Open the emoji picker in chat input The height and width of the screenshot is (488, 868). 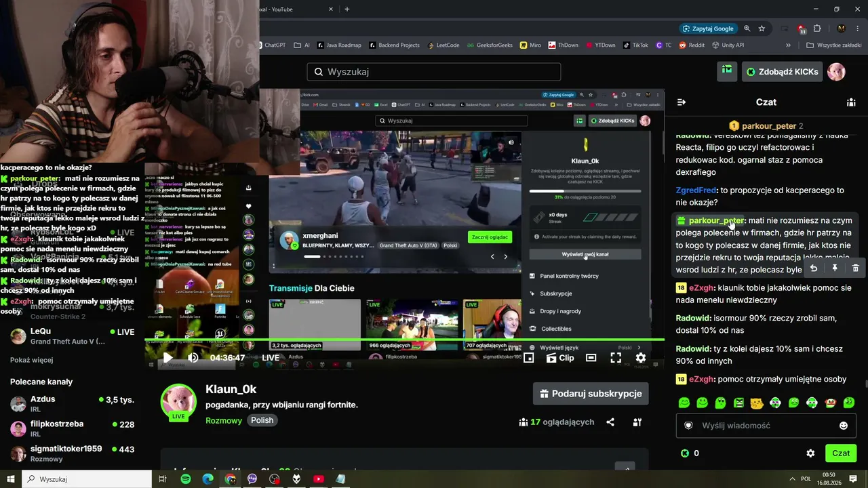click(844, 426)
